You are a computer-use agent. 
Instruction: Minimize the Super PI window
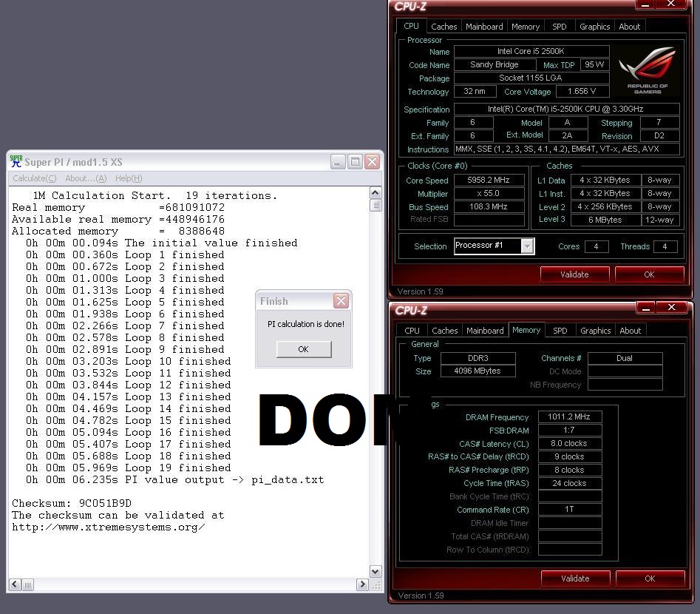coord(338,162)
